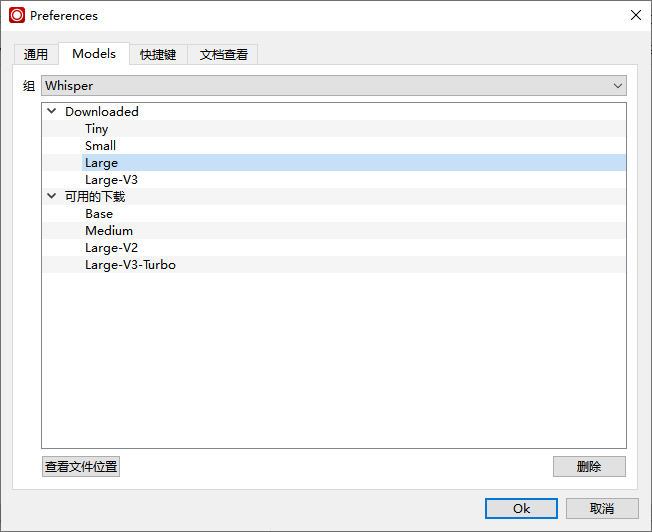Open the Whisper group dropdown
The height and width of the screenshot is (532, 652).
pyautogui.click(x=334, y=86)
